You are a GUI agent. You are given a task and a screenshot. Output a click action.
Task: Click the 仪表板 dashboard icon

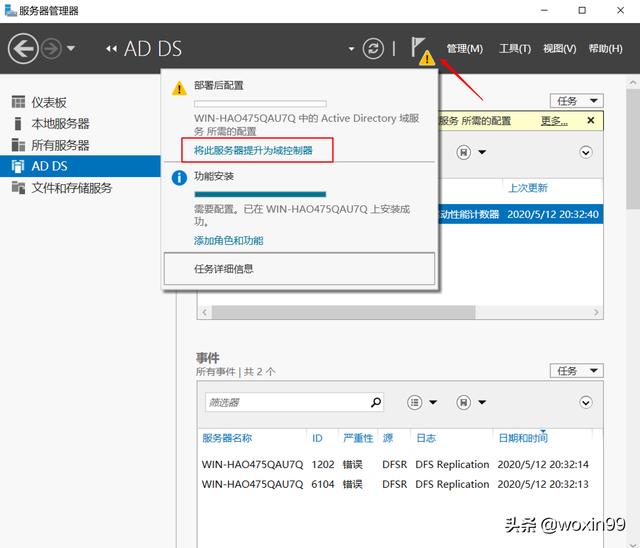(x=18, y=102)
